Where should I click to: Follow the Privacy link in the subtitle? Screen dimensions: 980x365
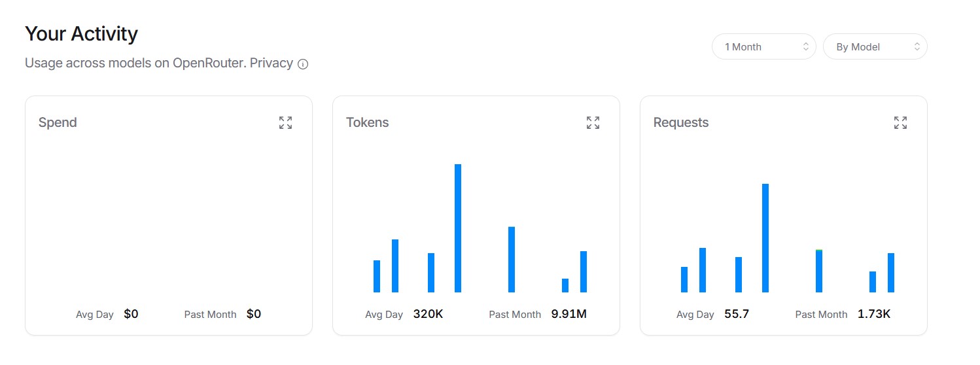coord(271,63)
